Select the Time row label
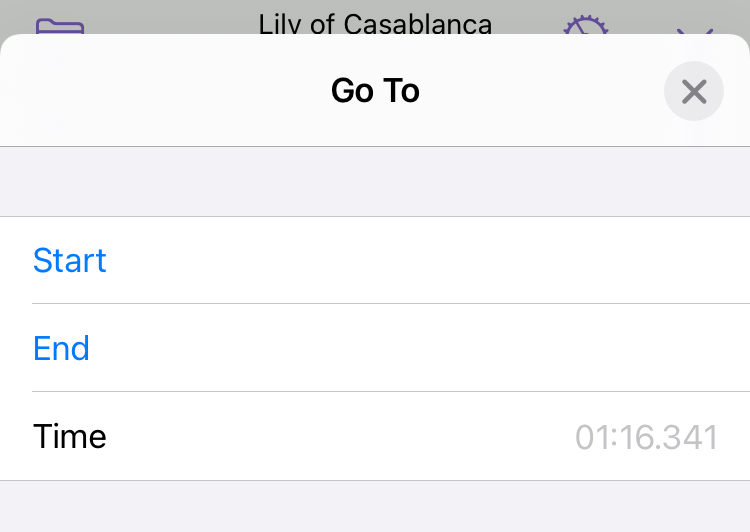Screen dimensions: 750x532 tap(70, 436)
